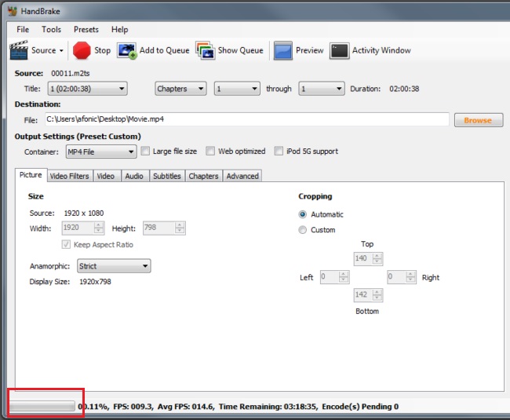Open the Show Queue icon
The height and width of the screenshot is (420, 510).
tap(205, 50)
